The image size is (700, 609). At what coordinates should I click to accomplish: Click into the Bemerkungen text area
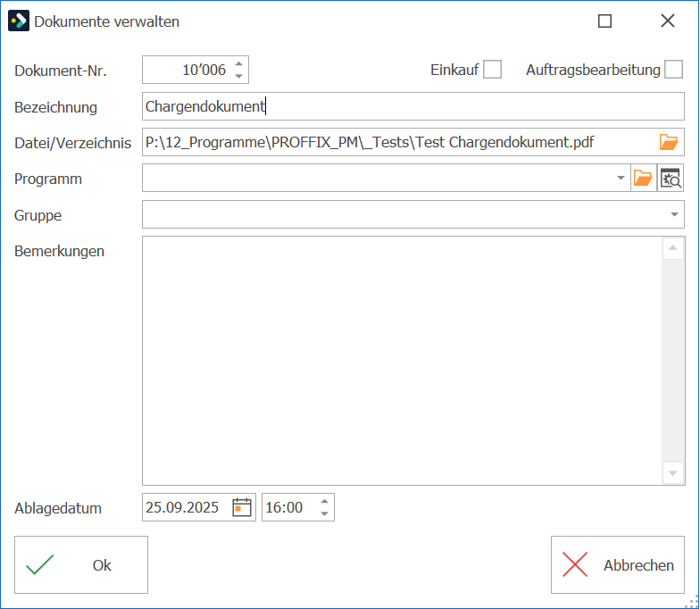click(402, 361)
